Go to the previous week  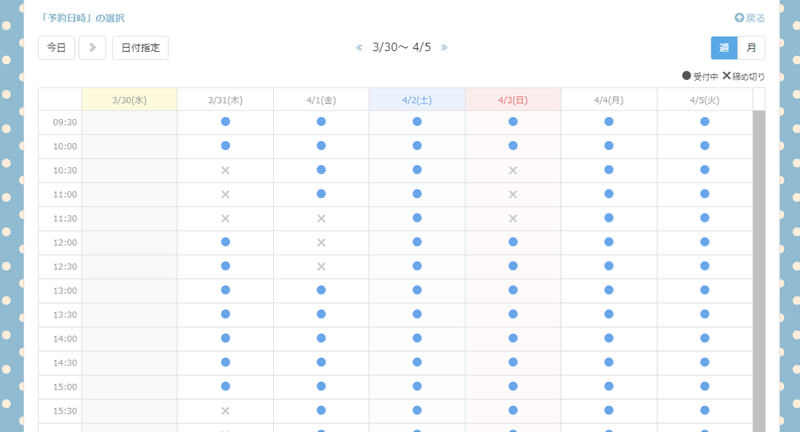pyautogui.click(x=359, y=47)
